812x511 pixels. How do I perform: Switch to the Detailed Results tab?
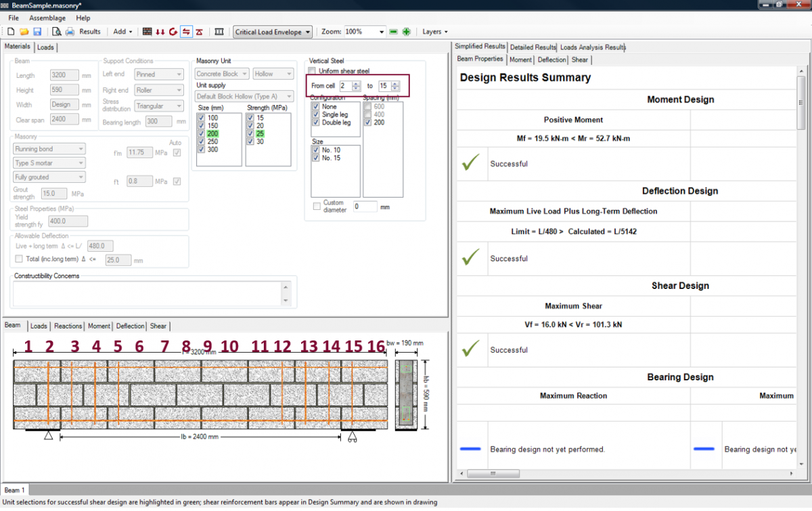pos(533,47)
